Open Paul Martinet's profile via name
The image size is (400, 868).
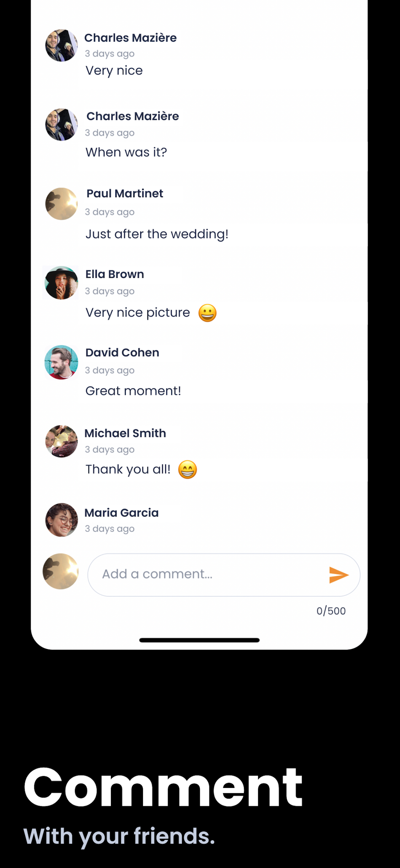pos(125,194)
